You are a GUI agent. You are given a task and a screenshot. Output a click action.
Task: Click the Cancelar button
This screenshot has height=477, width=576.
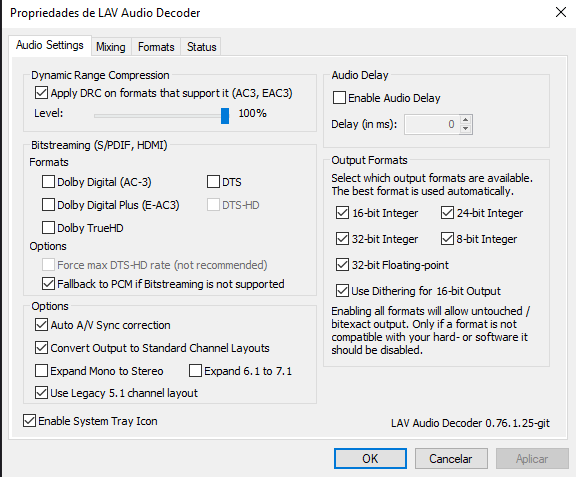451,458
